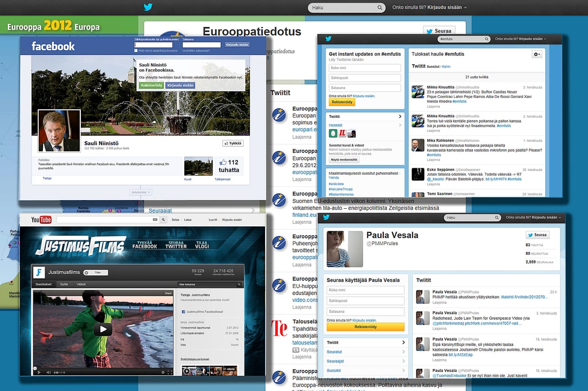The height and width of the screenshot is (391, 588).
Task: Click the YouTube search magnifier button
Action: [163, 220]
